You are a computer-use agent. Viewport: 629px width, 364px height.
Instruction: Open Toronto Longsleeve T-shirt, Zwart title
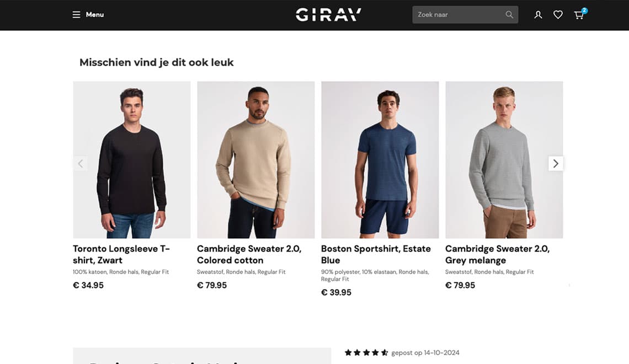pyautogui.click(x=121, y=255)
